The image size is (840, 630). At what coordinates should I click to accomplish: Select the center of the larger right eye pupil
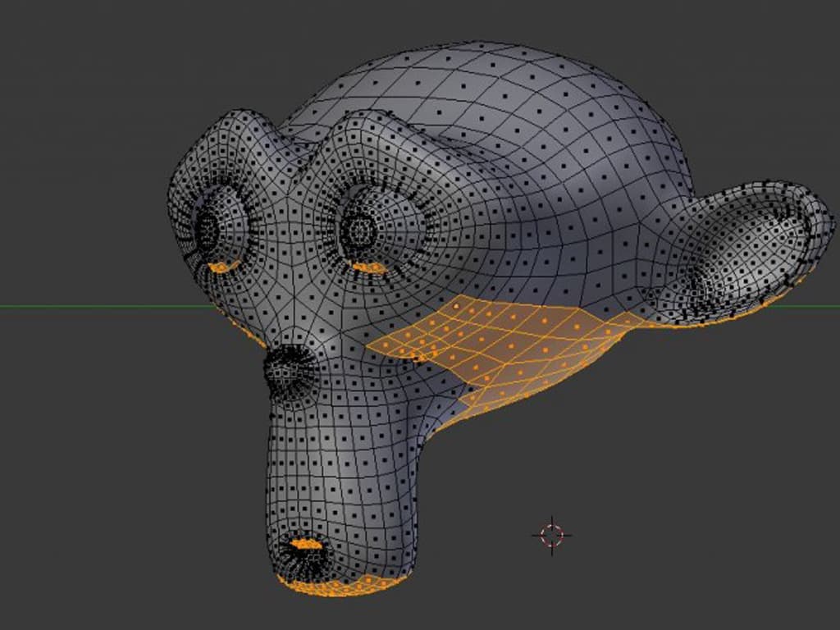(362, 230)
